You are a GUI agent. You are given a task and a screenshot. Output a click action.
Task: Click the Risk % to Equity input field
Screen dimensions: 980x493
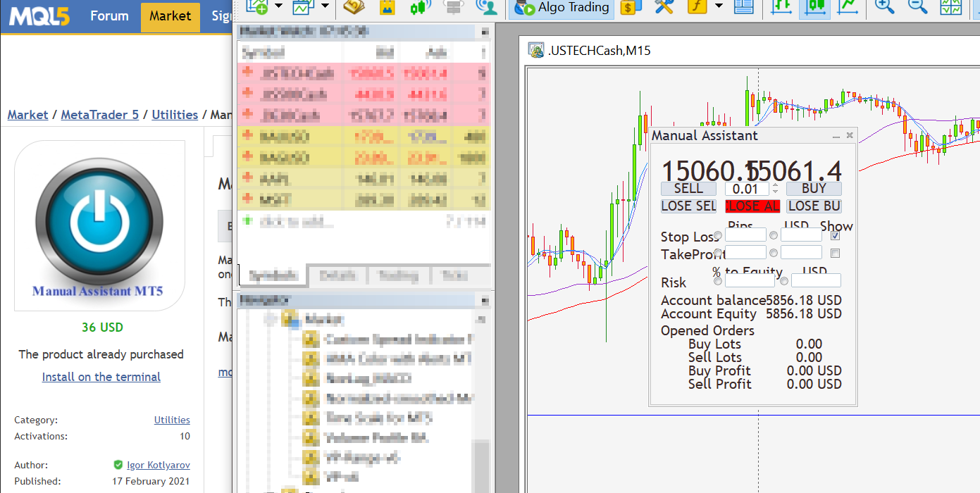point(750,280)
